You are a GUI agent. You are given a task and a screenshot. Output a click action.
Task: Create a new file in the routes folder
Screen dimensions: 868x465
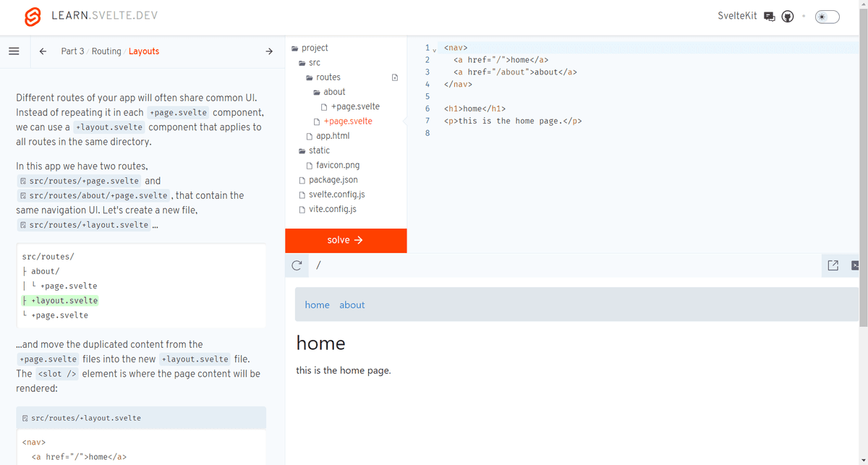[x=395, y=77]
